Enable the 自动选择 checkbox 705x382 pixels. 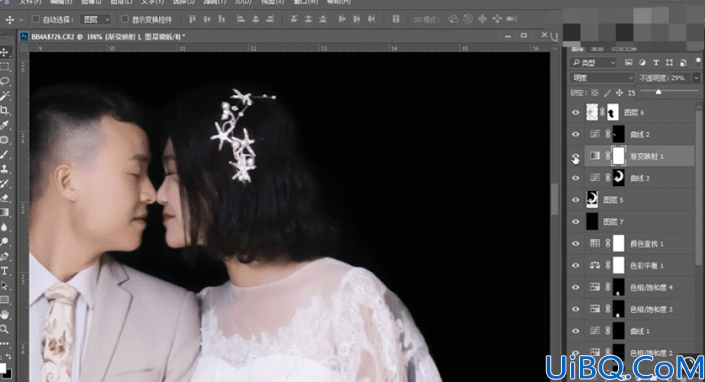pos(36,19)
